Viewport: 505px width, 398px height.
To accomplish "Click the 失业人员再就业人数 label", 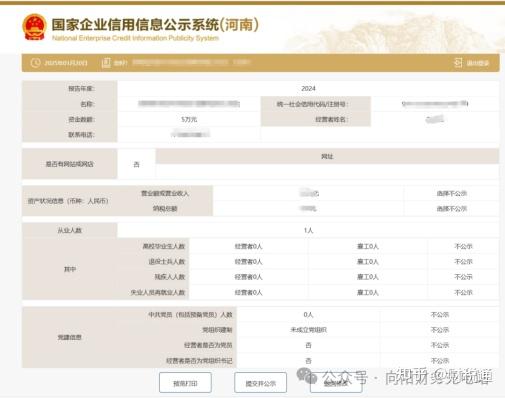I will (x=158, y=292).
